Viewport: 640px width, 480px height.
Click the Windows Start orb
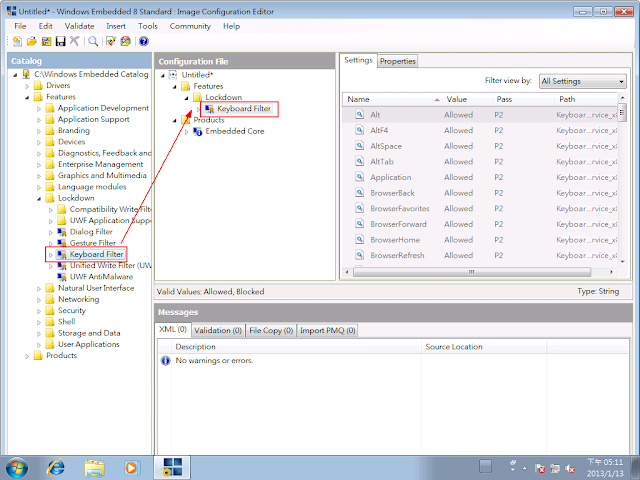17,468
